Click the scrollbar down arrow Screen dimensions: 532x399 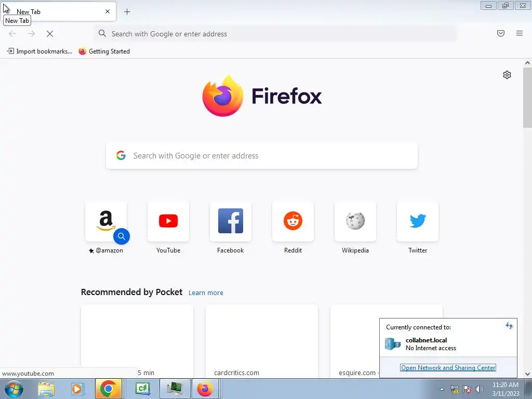point(527,374)
